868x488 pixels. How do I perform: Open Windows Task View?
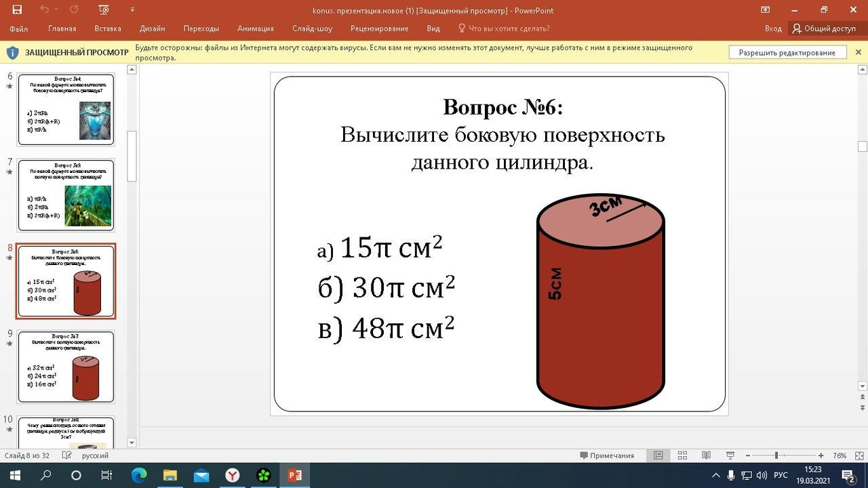[106, 475]
